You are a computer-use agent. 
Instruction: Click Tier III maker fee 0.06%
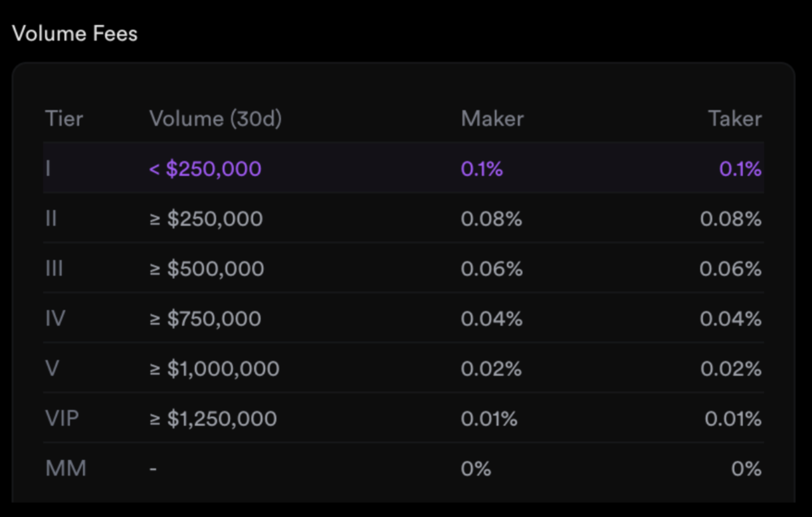coord(492,268)
